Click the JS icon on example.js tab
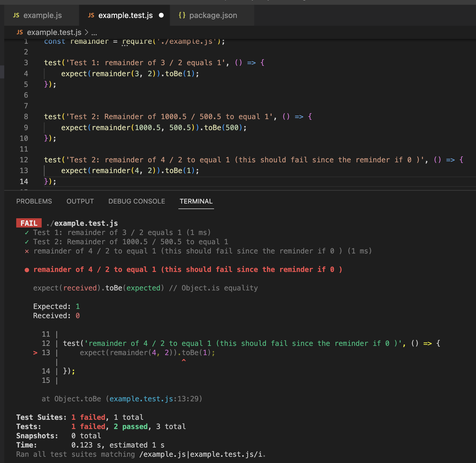This screenshot has width=476, height=463. point(16,15)
